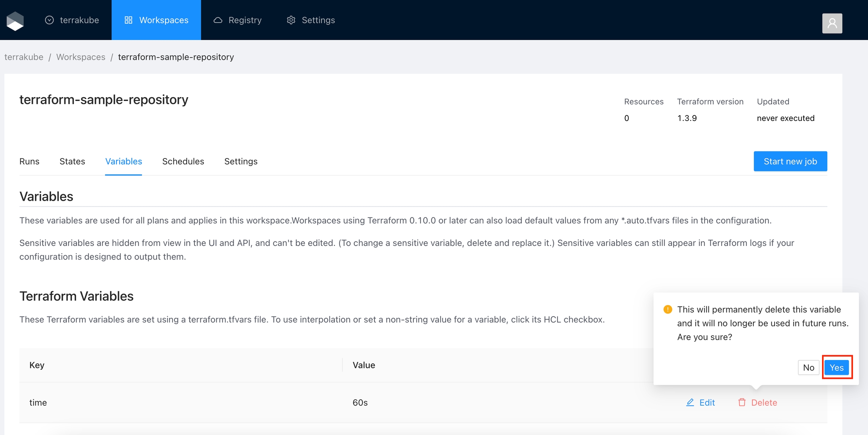Click the time variable key cell
This screenshot has width=868, height=435.
[38, 402]
